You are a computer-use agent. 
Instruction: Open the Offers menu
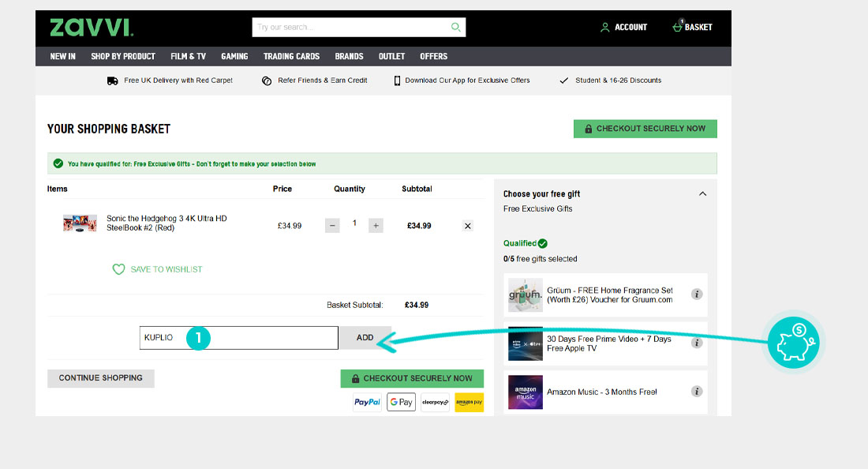433,57
